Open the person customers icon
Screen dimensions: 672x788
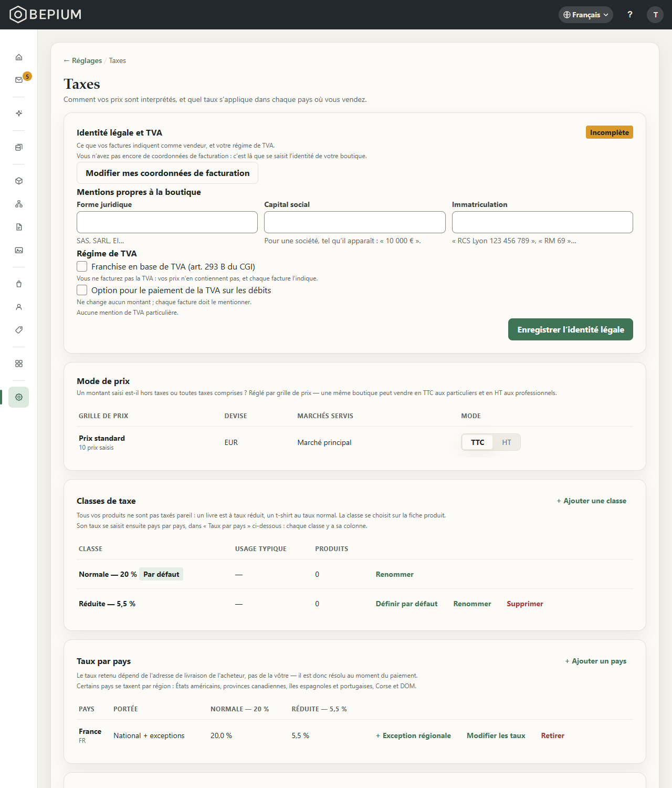pos(19,307)
